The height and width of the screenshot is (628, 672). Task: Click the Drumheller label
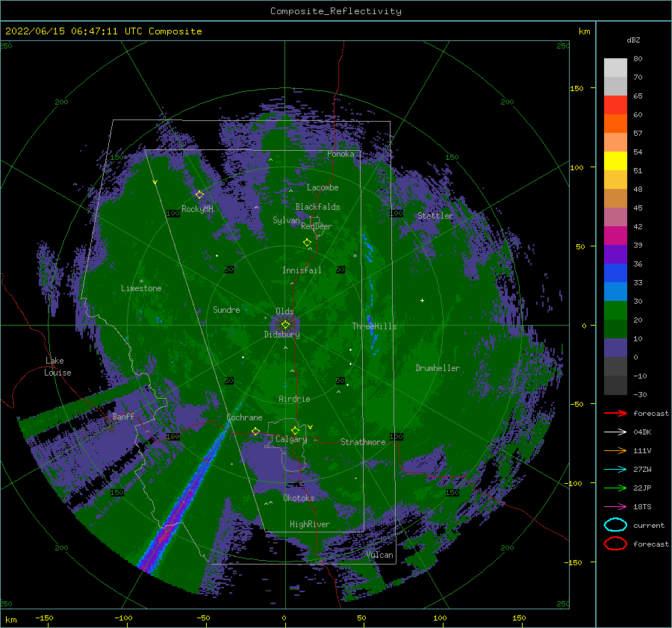click(x=438, y=368)
